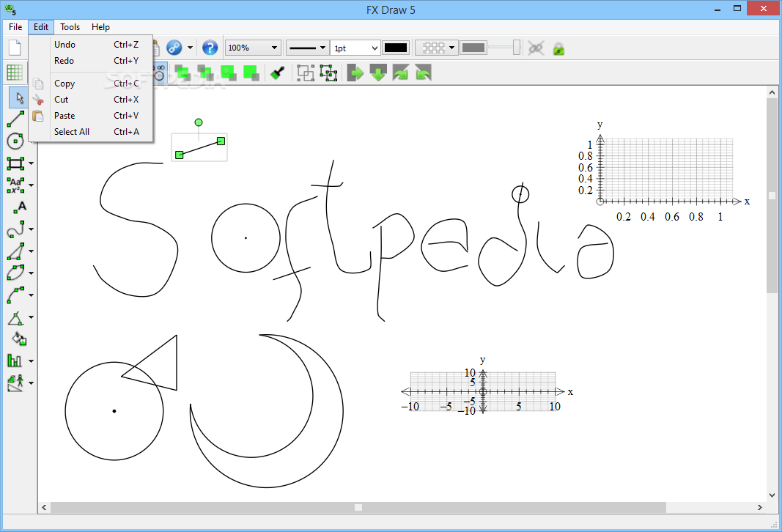Image resolution: width=782 pixels, height=532 pixels.
Task: Click the crossed-out broken link icon
Action: pyautogui.click(x=536, y=48)
